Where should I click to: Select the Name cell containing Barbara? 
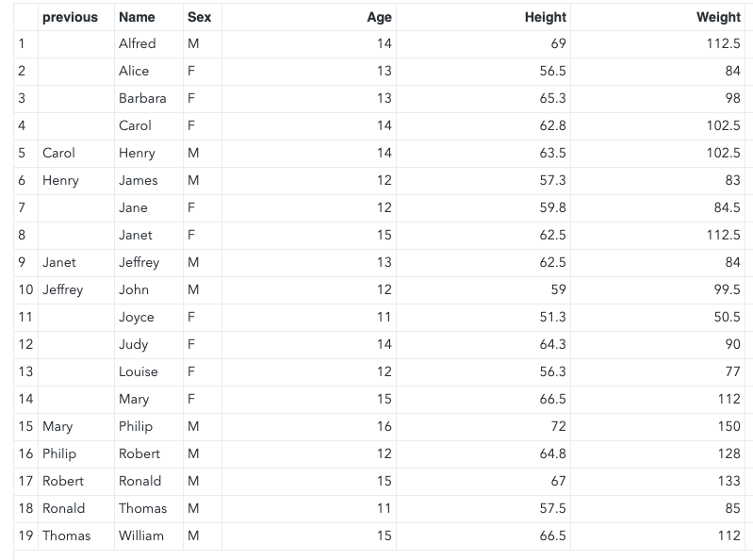(142, 98)
